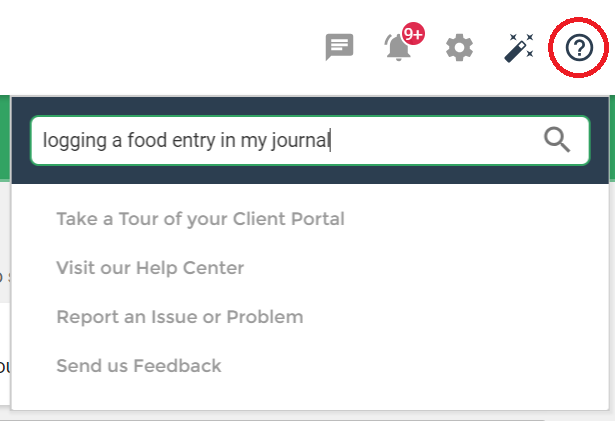Open the settings gear icon
This screenshot has width=615, height=421.
[x=459, y=47]
